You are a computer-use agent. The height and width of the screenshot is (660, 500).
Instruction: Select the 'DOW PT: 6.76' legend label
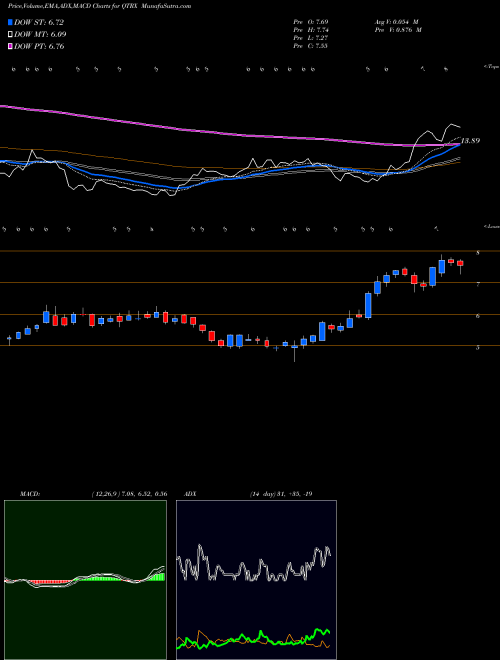39,46
